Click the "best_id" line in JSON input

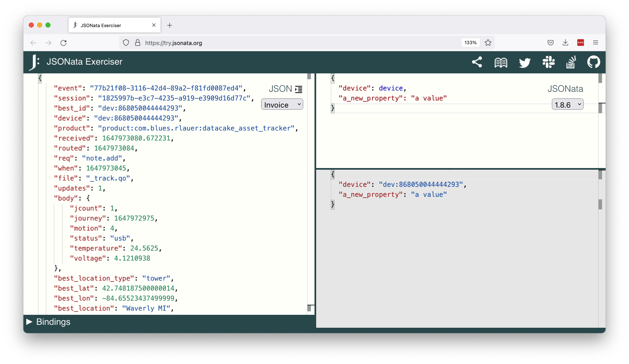(120, 108)
